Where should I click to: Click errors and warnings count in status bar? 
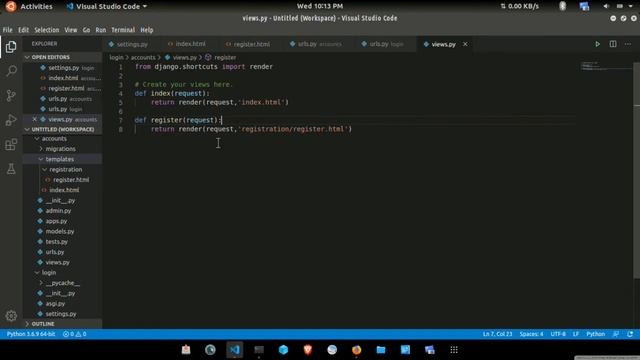click(x=74, y=334)
